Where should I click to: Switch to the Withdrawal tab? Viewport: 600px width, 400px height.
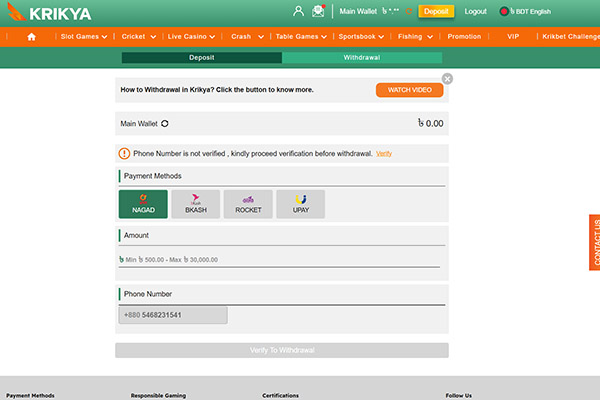tap(361, 58)
